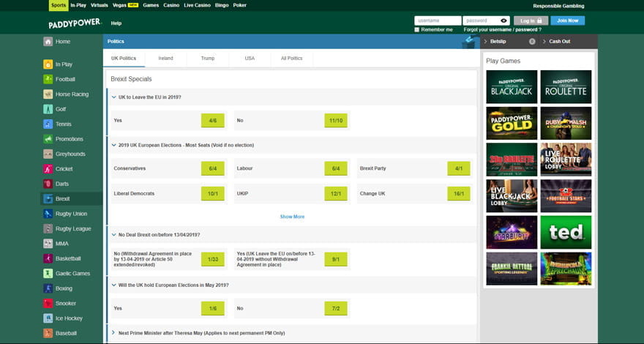644x344 pixels.
Task: Click the Paddy Power logo
Action: coord(75,23)
